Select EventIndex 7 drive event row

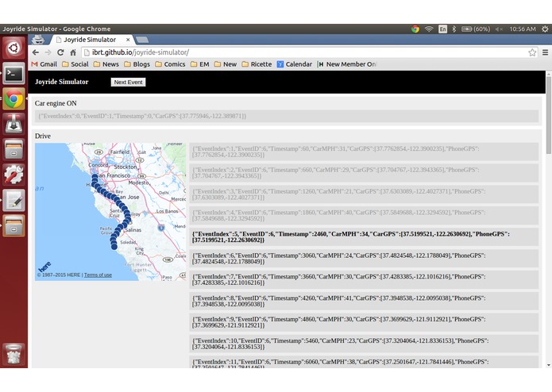[364, 279]
